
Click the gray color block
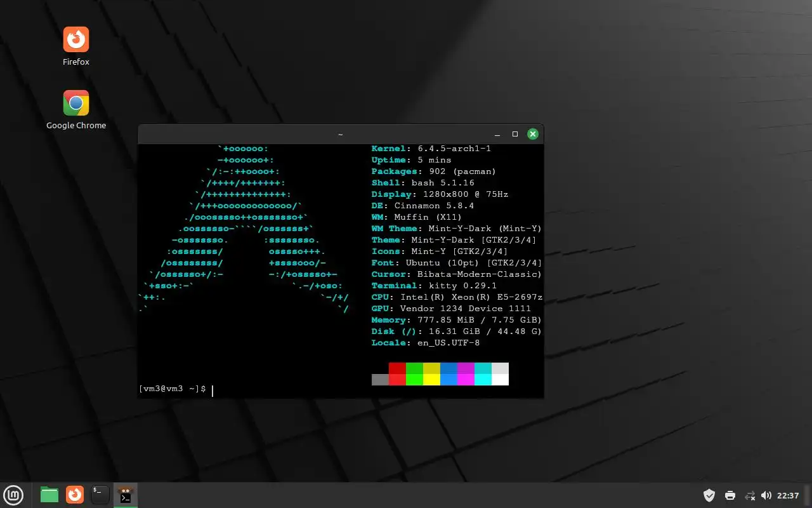pos(380,379)
